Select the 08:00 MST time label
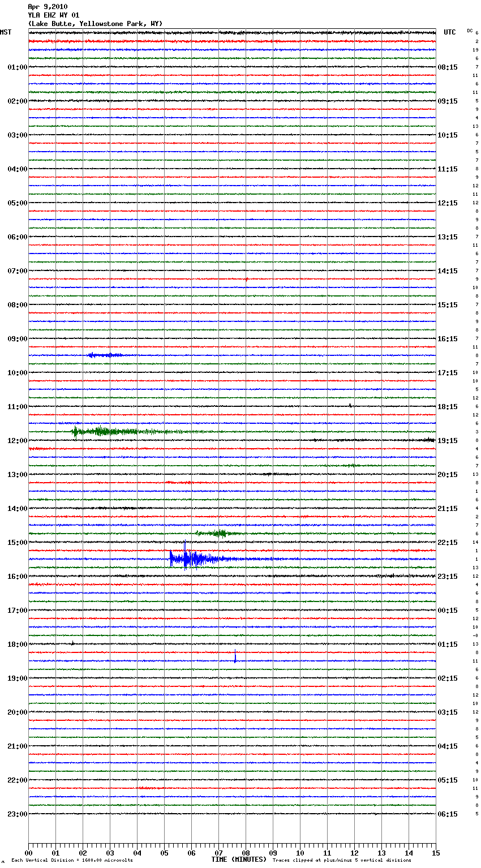 (x=18, y=305)
